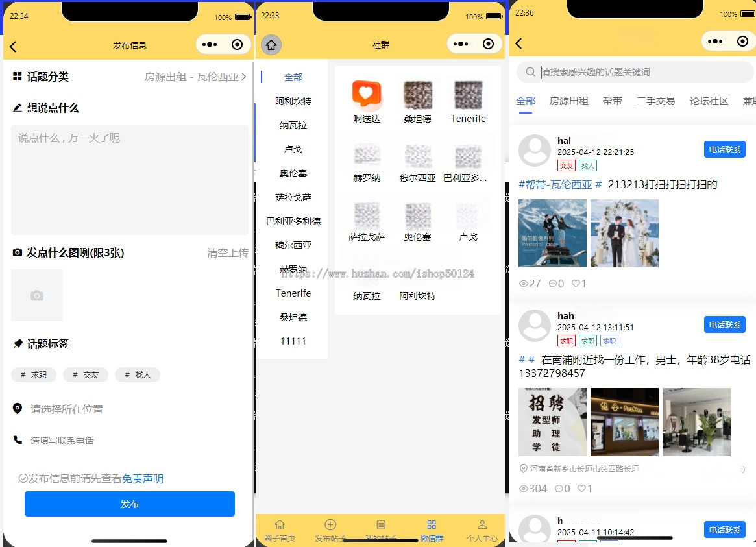Switch to 论坛社区 topic tab
The height and width of the screenshot is (547, 756).
pyautogui.click(x=709, y=101)
